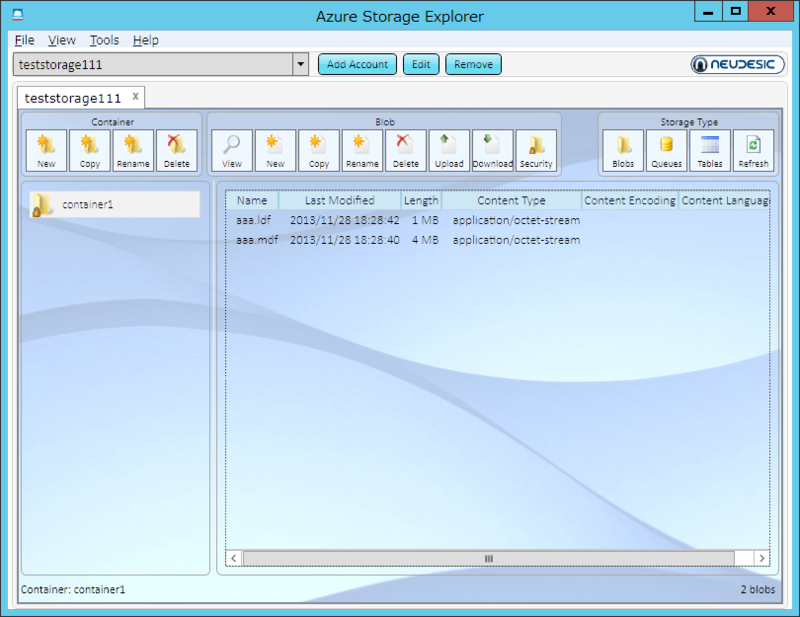
Task: Sort by the Content Type column header
Action: click(x=511, y=200)
